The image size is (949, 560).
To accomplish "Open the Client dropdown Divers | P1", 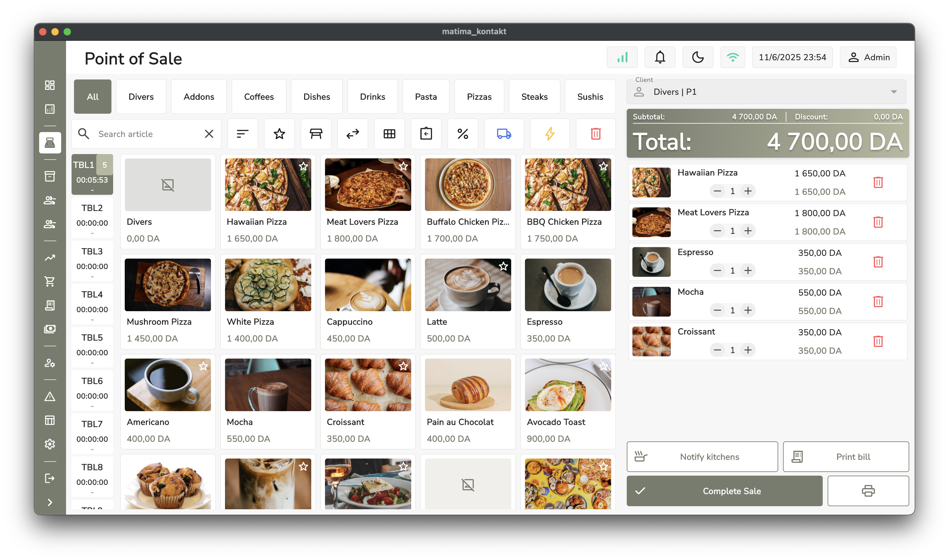I will [766, 92].
